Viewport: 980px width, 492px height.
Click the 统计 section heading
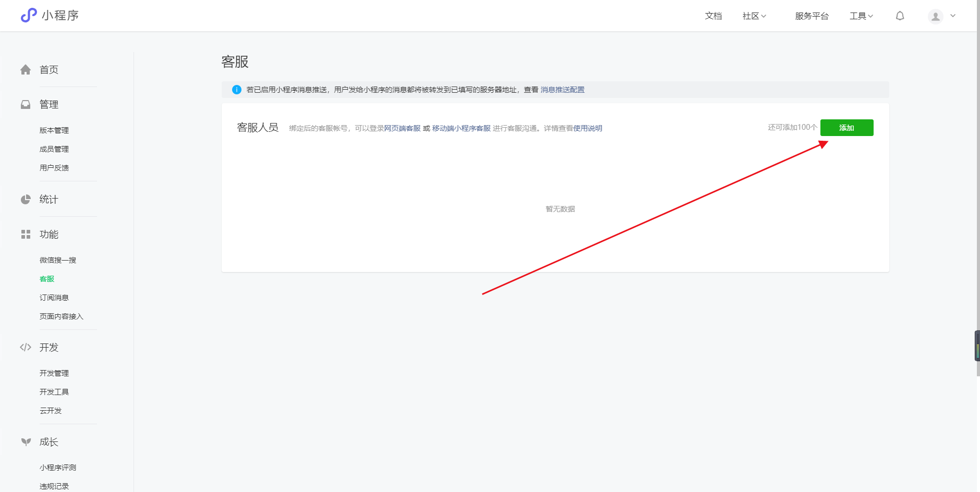(49, 199)
